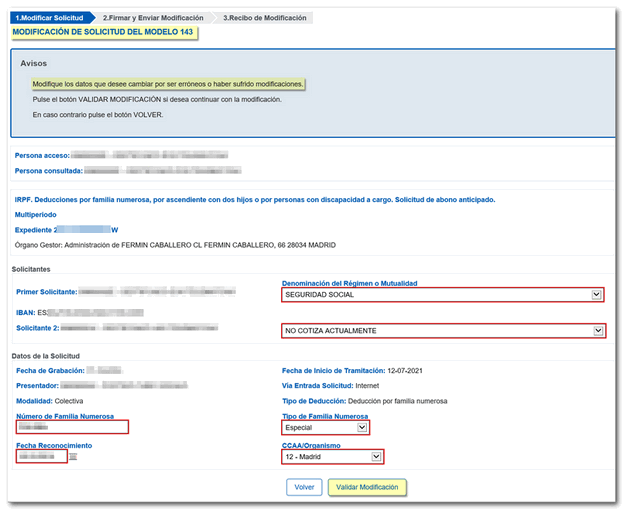Select the 3.Recibo de Modificación tab

tap(265, 18)
